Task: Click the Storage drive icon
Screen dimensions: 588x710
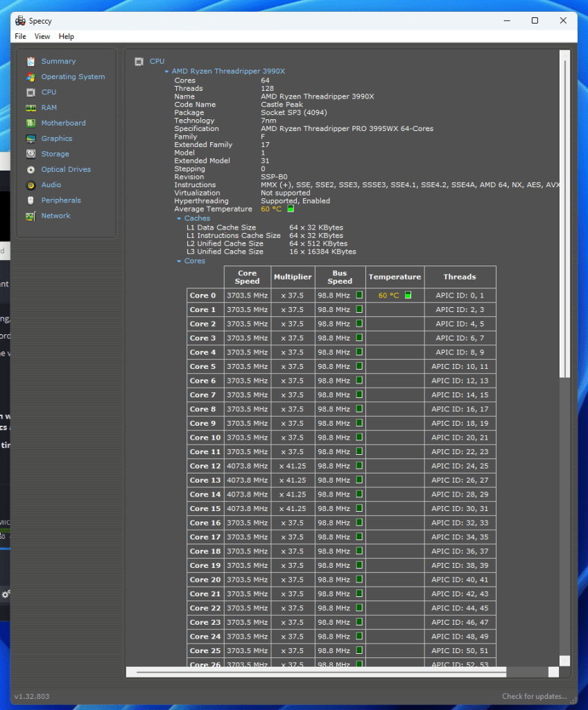Action: [x=31, y=154]
